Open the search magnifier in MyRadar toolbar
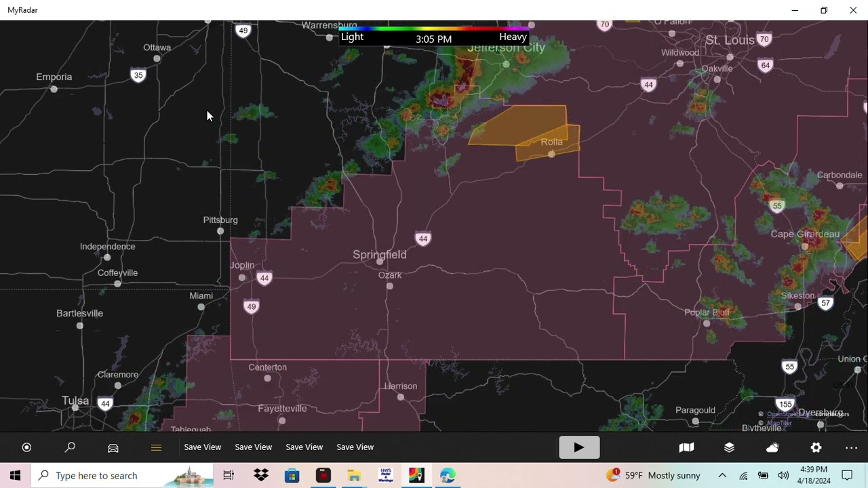This screenshot has height=488, width=868. [70, 447]
